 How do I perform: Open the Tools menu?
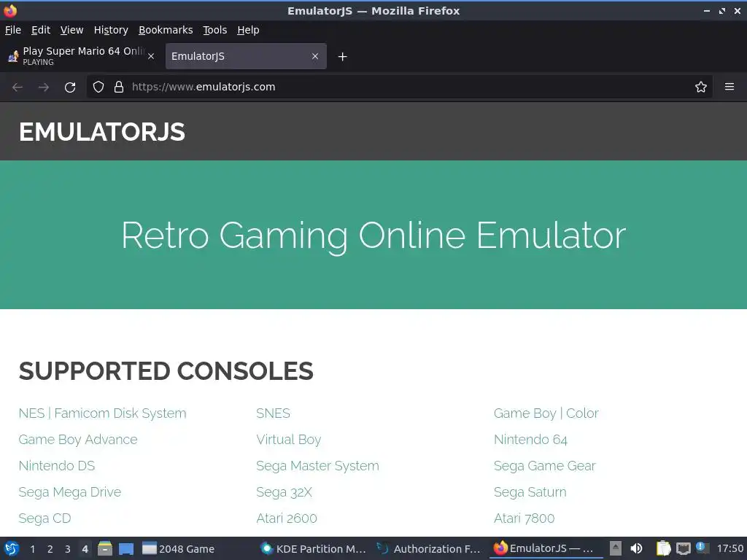tap(215, 30)
